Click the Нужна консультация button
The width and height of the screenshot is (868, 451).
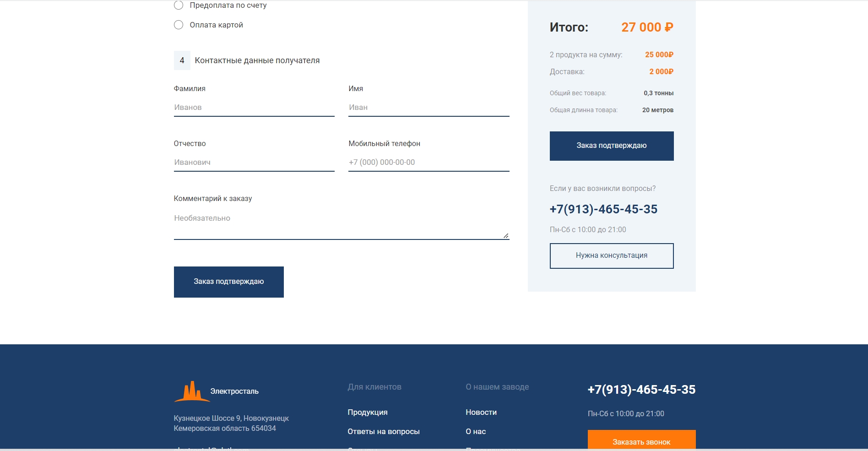pyautogui.click(x=612, y=256)
